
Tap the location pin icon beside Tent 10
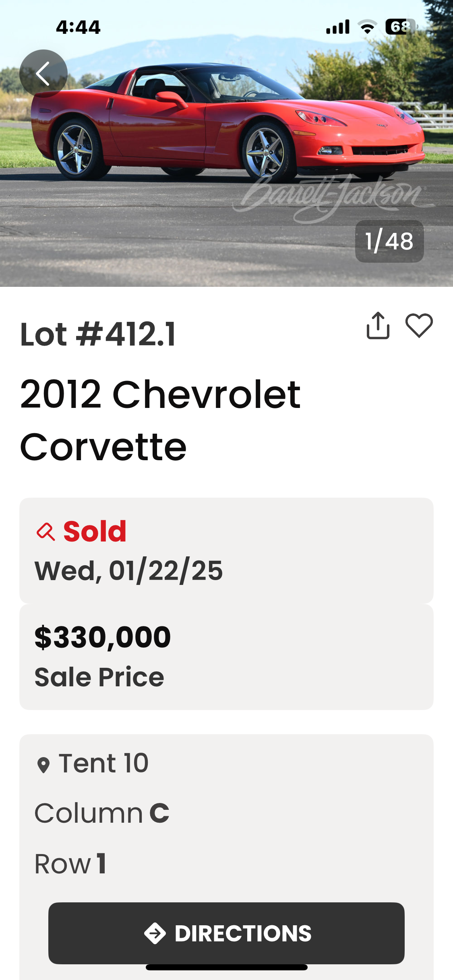43,765
